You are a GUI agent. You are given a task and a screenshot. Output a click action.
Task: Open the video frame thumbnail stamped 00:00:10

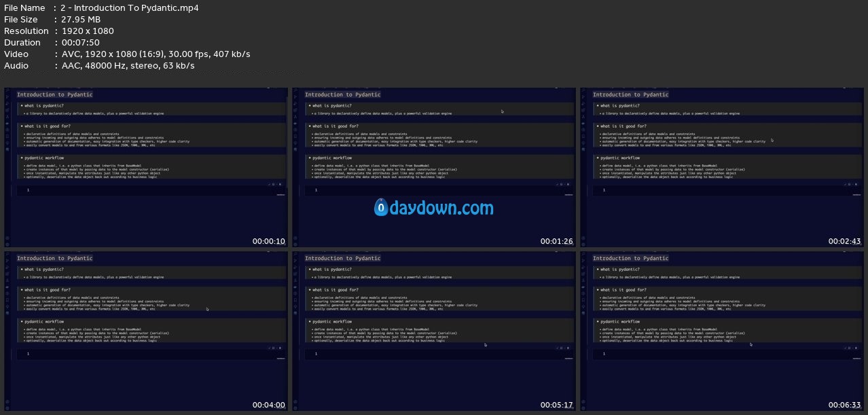click(146, 167)
